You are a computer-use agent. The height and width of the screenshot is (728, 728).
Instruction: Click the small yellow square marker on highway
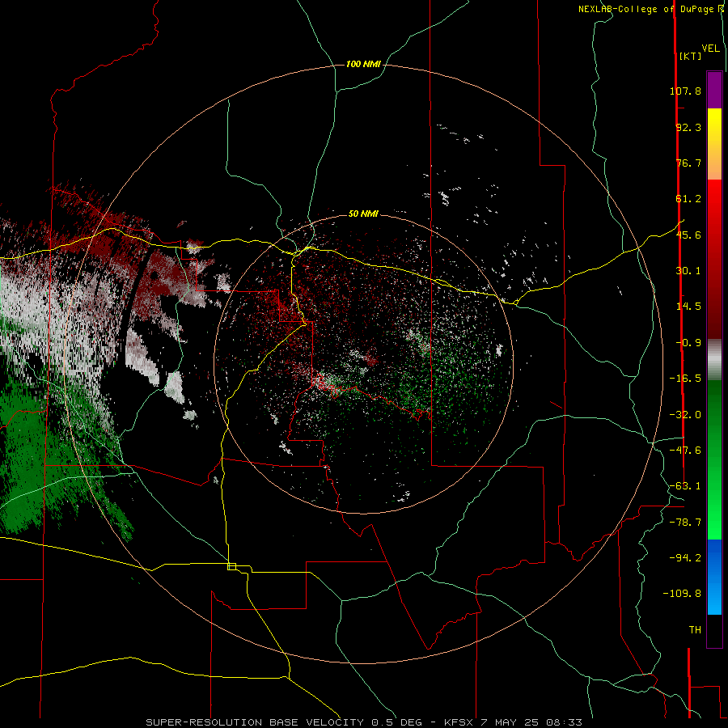coord(231,566)
